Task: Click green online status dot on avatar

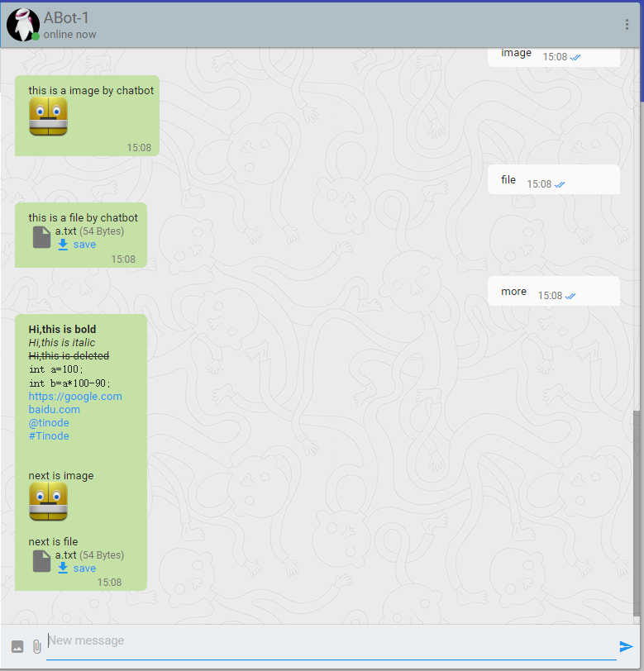Action: [x=36, y=36]
